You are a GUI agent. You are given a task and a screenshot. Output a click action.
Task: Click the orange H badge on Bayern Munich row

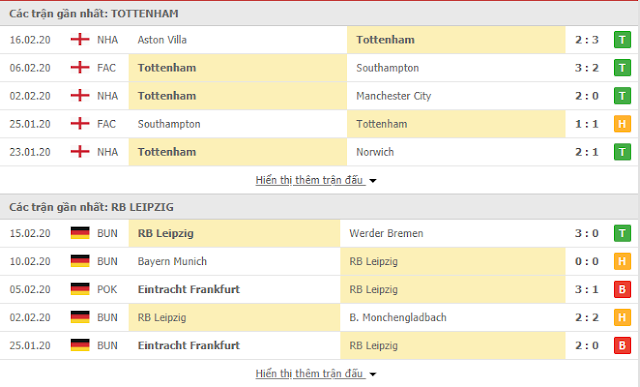click(622, 261)
